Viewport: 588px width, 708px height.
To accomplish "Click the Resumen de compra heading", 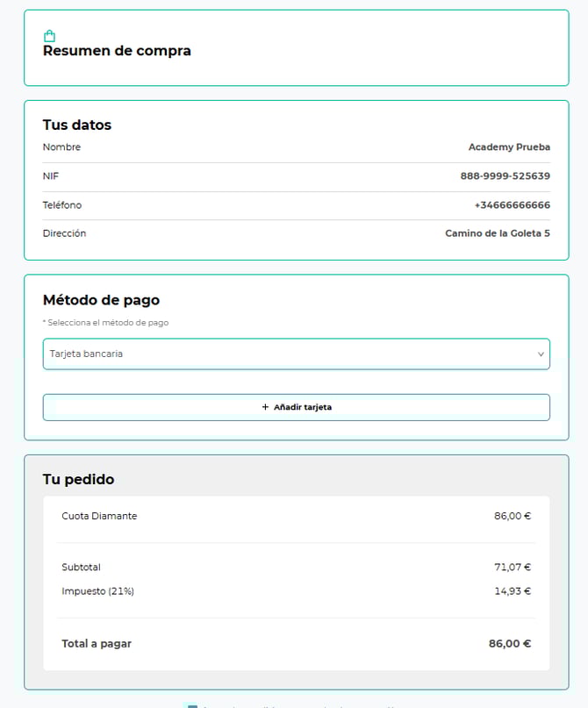I will pyautogui.click(x=117, y=51).
